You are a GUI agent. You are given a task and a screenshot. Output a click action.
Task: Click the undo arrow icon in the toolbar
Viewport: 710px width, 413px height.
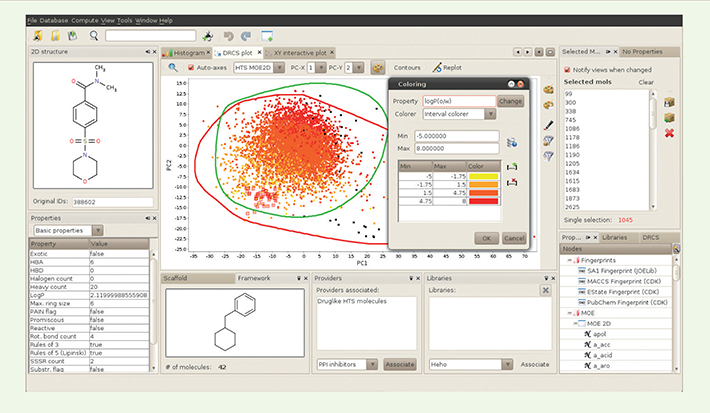point(229,36)
